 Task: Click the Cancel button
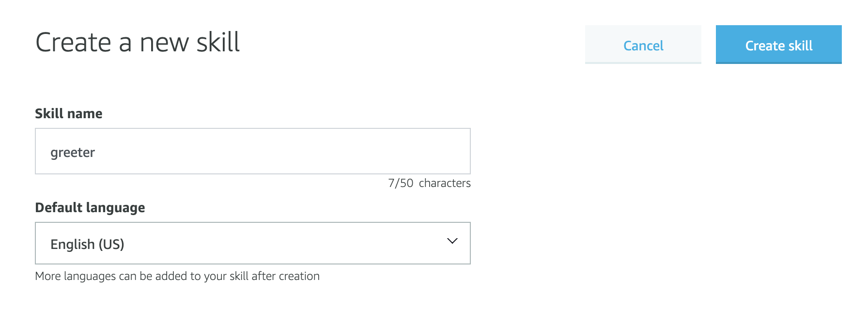coord(643,45)
